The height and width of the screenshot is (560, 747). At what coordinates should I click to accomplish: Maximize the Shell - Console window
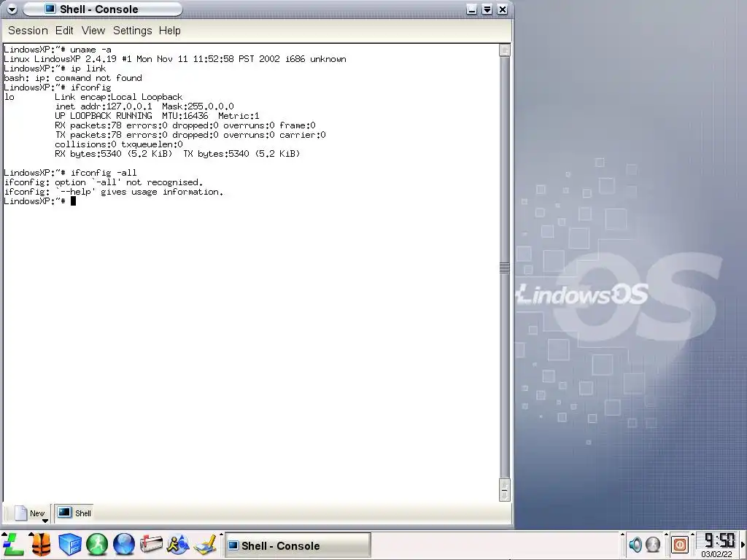coord(487,9)
